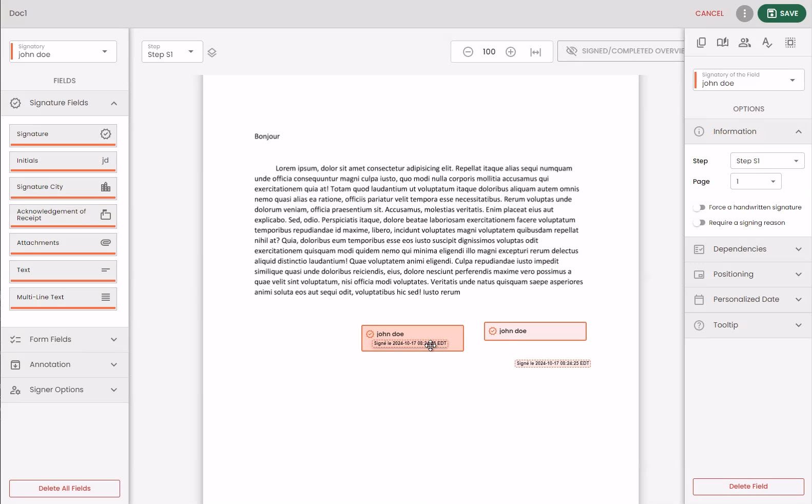
Task: Open the text style icon tab
Action: (x=767, y=43)
